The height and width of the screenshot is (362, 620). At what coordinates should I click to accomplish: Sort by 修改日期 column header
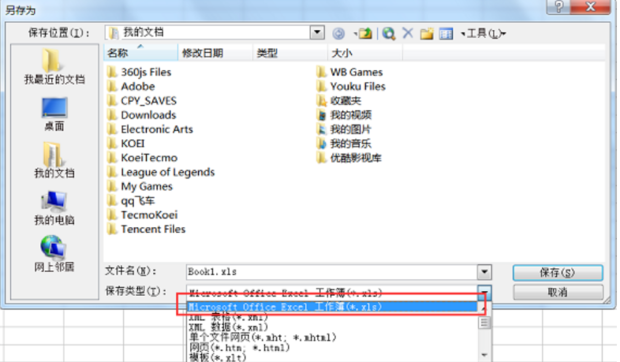(215, 53)
